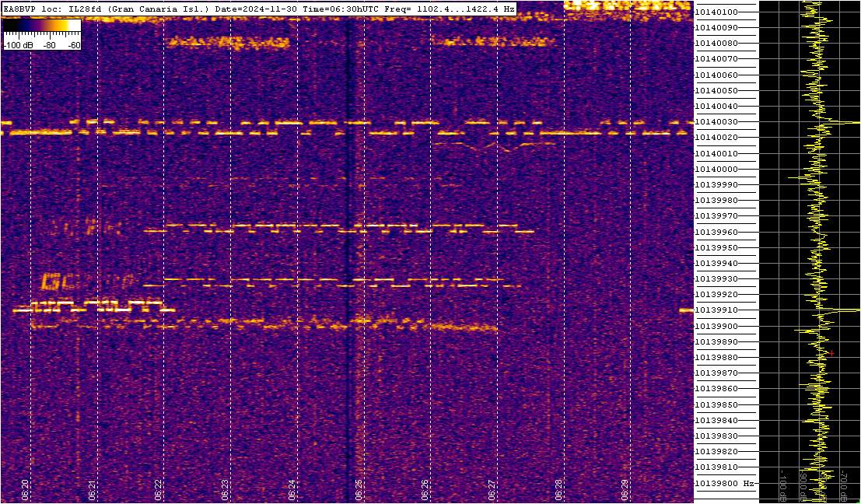Click the 06:27 time marker label

[x=492, y=489]
